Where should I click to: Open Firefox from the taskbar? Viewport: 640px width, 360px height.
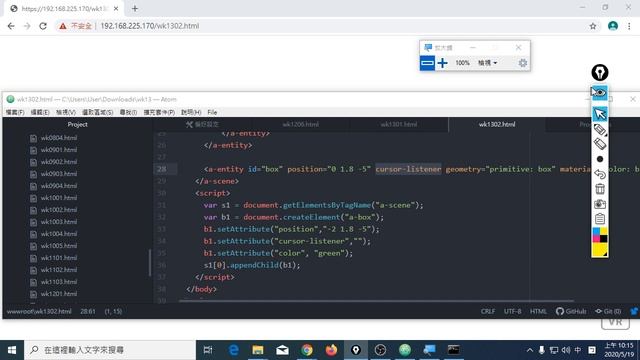coord(331,350)
